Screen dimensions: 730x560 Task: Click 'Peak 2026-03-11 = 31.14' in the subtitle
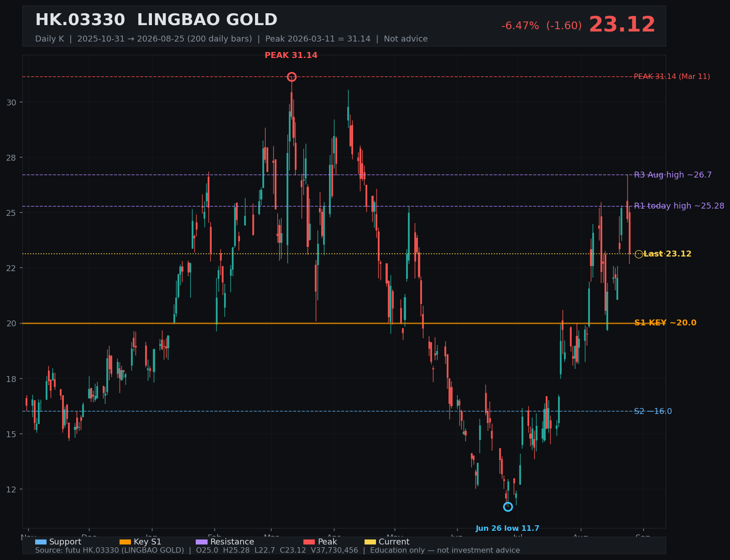pyautogui.click(x=318, y=39)
